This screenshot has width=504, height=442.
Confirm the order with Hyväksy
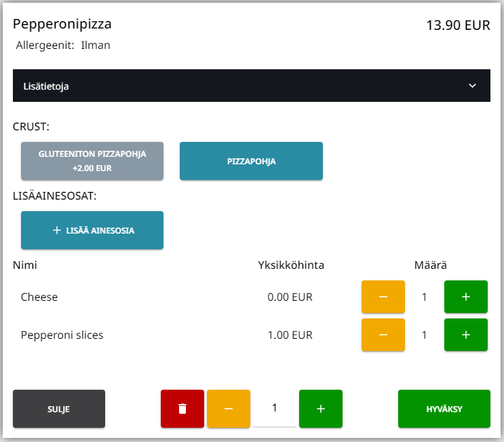pyautogui.click(x=444, y=409)
